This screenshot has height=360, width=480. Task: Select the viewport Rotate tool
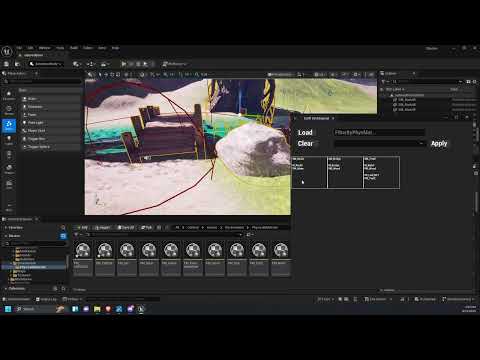pyautogui.click(x=112, y=75)
